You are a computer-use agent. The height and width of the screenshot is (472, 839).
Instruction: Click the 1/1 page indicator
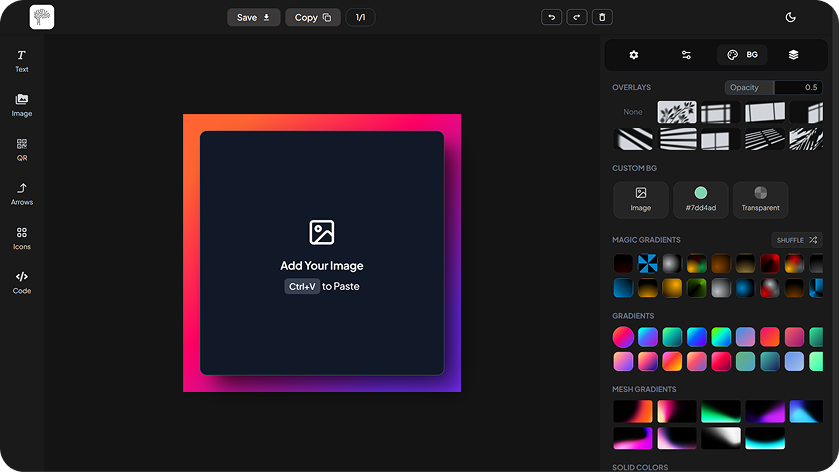tap(360, 17)
